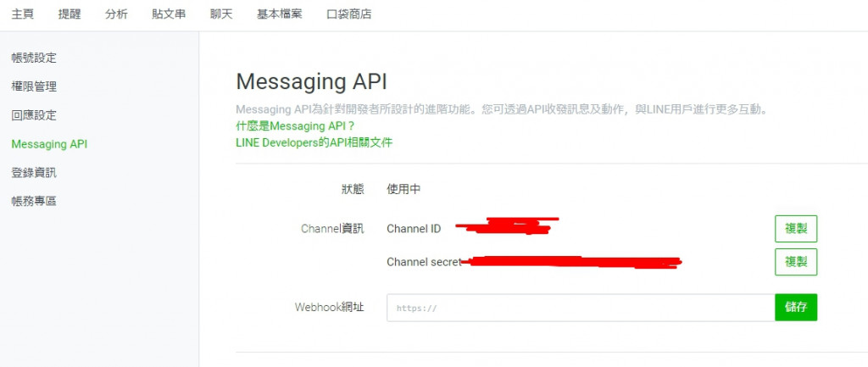Focus the Webhook網址 https:// input field
868x367 pixels.
(581, 307)
